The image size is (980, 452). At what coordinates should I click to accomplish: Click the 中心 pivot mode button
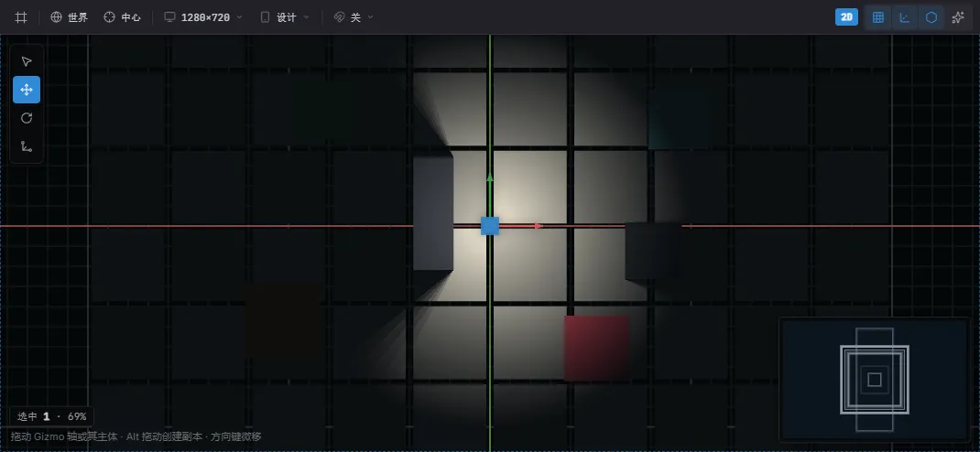coord(123,17)
